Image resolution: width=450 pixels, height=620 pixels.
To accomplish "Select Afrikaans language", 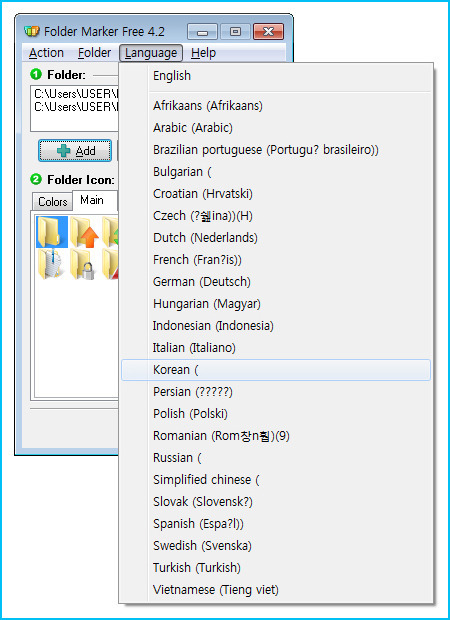I will click(x=276, y=106).
